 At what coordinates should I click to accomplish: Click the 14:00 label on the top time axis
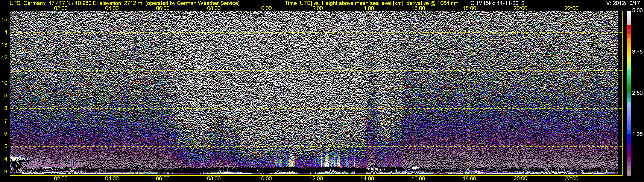coord(367,8)
